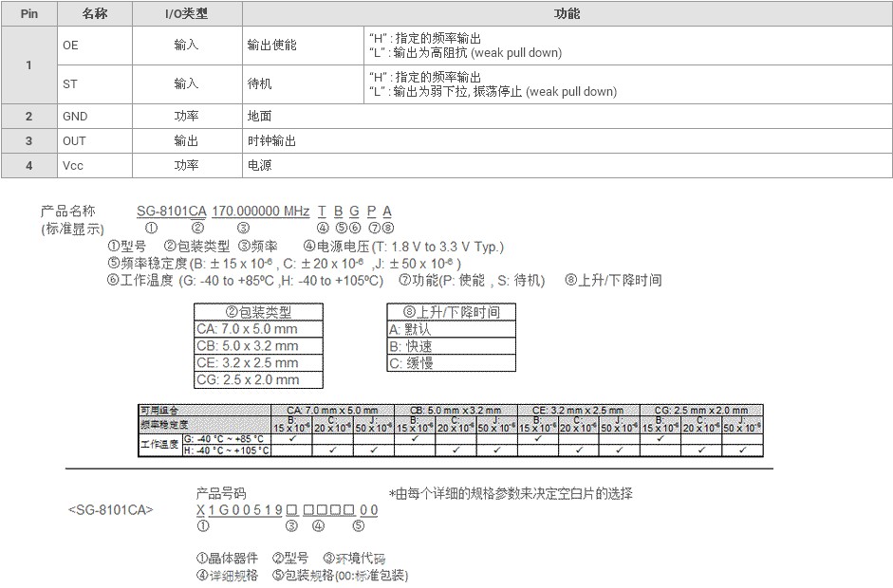Viewport: 893px width, 588px height.
Task: Click the "功率" I/O type in Vcc row
Action: (187, 165)
